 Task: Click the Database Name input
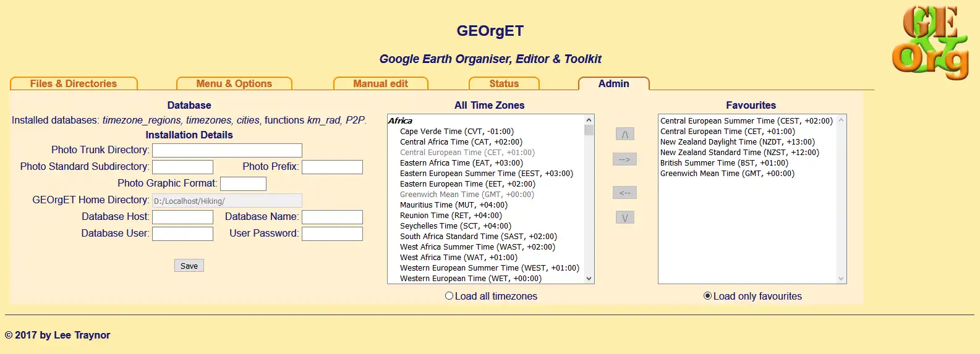tap(332, 217)
